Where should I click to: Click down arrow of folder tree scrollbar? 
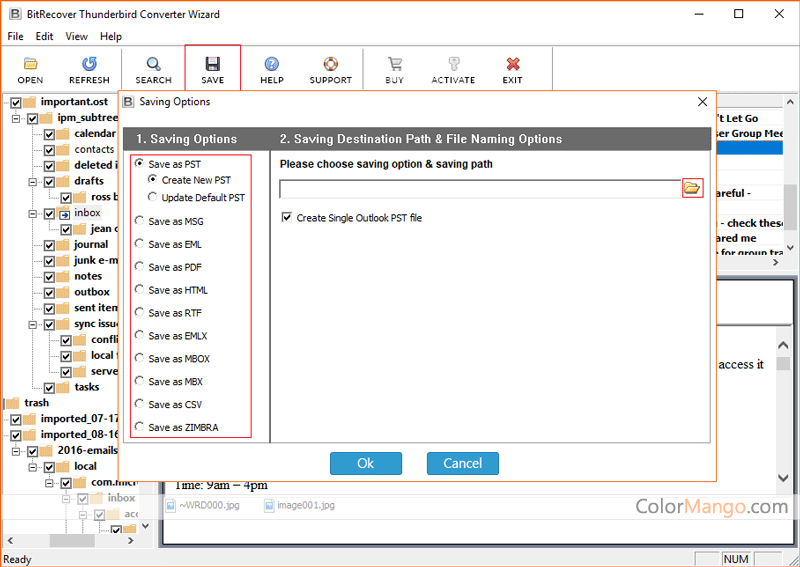(145, 526)
